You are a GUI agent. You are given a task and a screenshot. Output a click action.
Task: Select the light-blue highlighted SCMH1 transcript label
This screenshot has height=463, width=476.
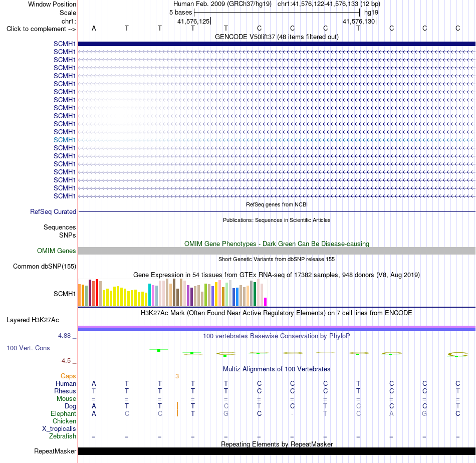[x=64, y=140]
